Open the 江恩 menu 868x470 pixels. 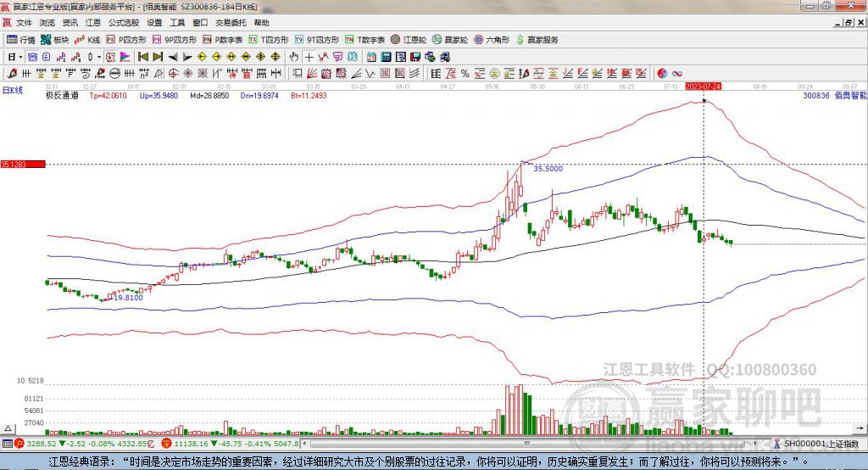click(x=93, y=23)
